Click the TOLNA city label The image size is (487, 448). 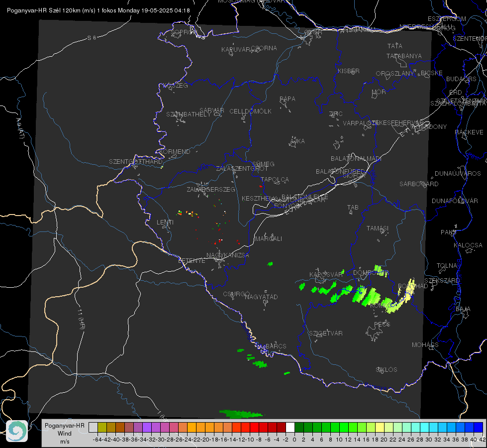(447, 266)
